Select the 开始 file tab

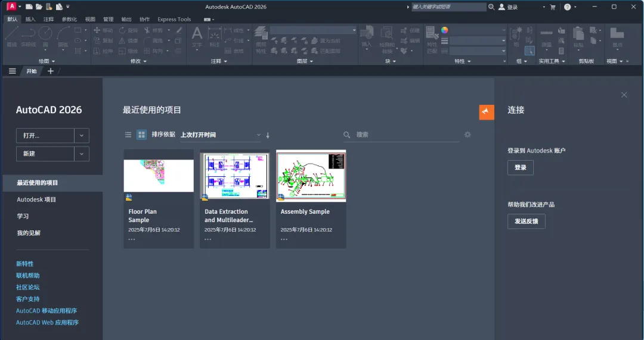coord(32,71)
